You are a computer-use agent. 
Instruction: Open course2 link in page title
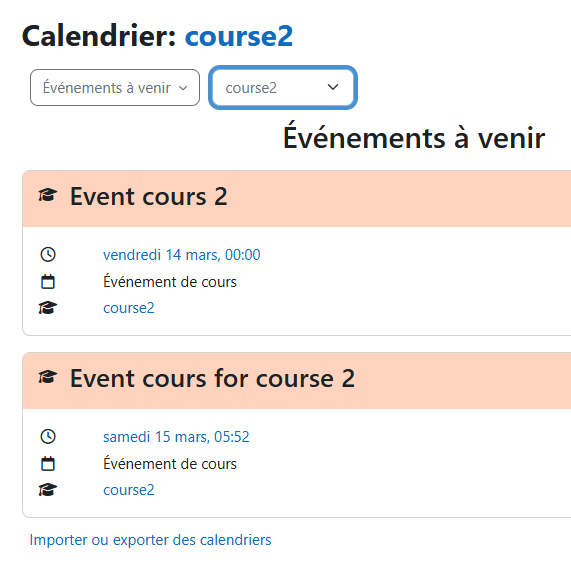pos(239,36)
